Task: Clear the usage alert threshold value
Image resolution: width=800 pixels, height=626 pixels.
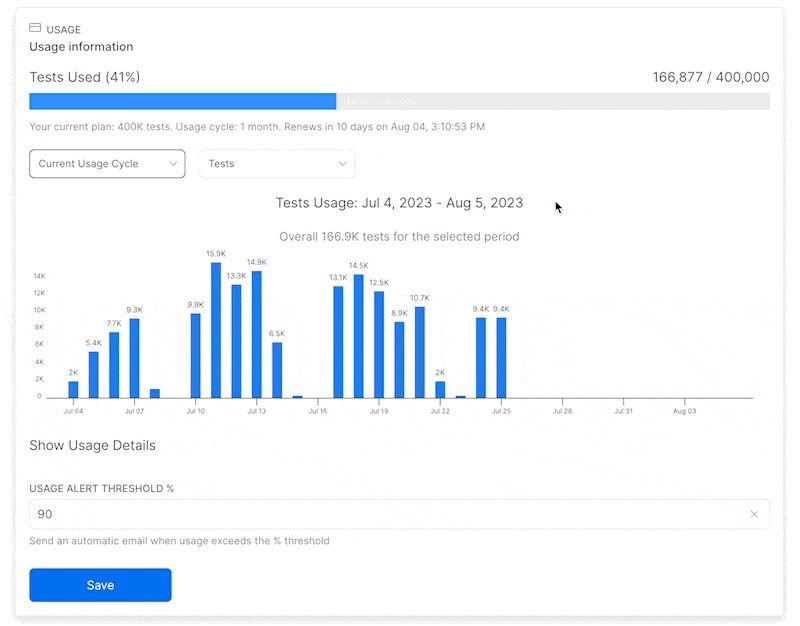Action: click(x=754, y=514)
